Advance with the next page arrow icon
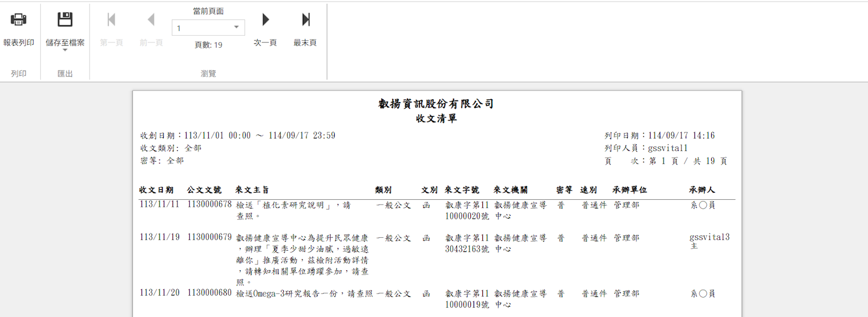The width and height of the screenshot is (868, 317). coord(265,20)
